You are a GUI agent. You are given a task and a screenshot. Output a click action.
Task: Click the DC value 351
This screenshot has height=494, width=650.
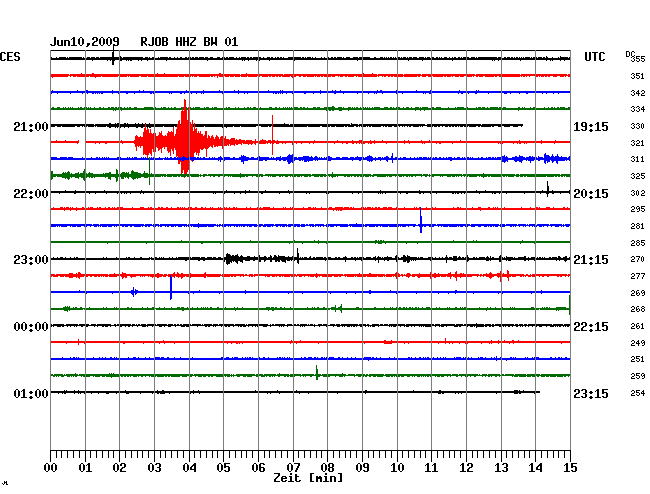[638, 76]
